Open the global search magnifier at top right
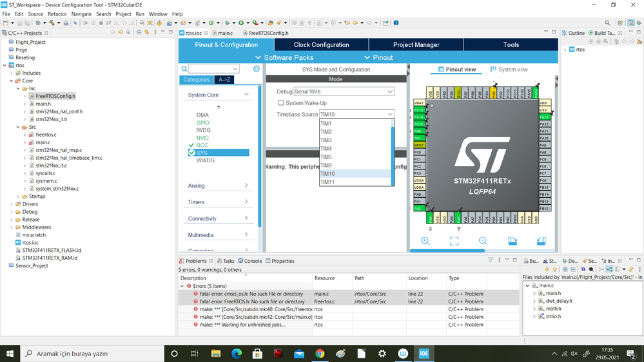This screenshot has height=362, width=644. tap(607, 23)
